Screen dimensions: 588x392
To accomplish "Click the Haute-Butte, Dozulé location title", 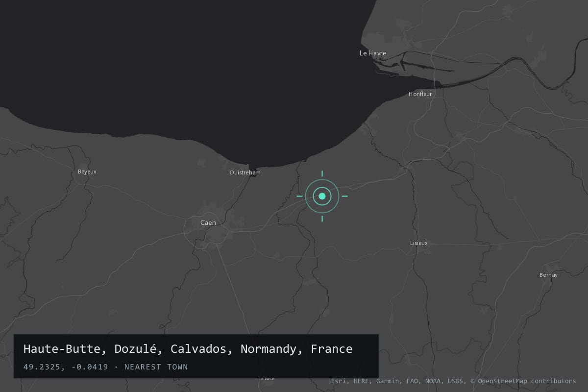I will 188,349.
